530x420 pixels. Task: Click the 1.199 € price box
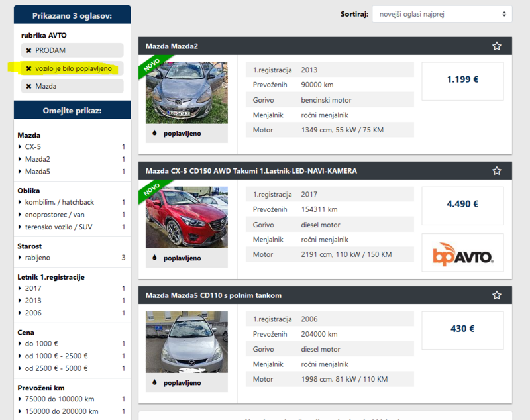pyautogui.click(x=462, y=80)
